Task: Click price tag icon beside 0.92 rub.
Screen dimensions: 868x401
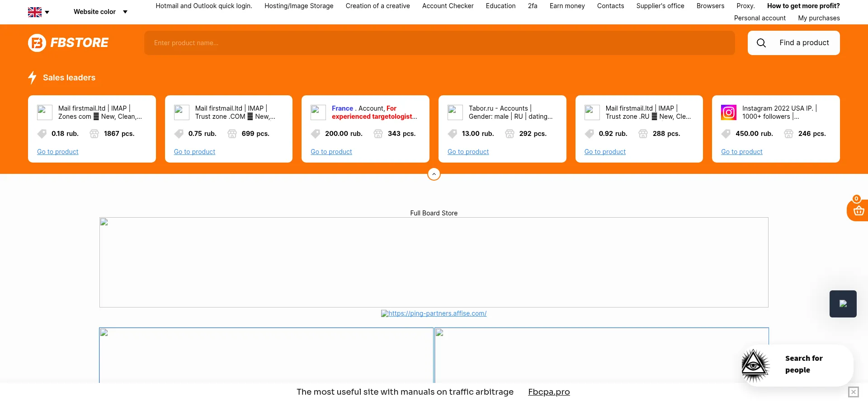Action: point(590,134)
